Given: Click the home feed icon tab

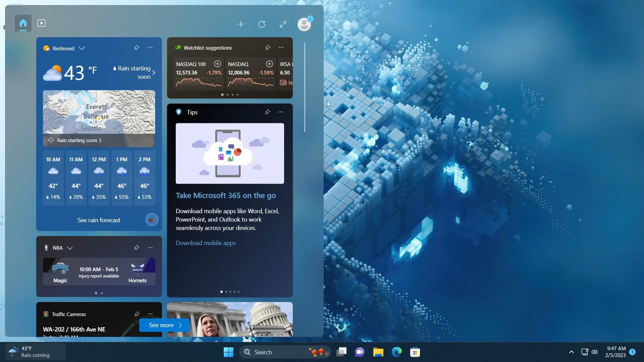Looking at the screenshot, I should pos(23,23).
